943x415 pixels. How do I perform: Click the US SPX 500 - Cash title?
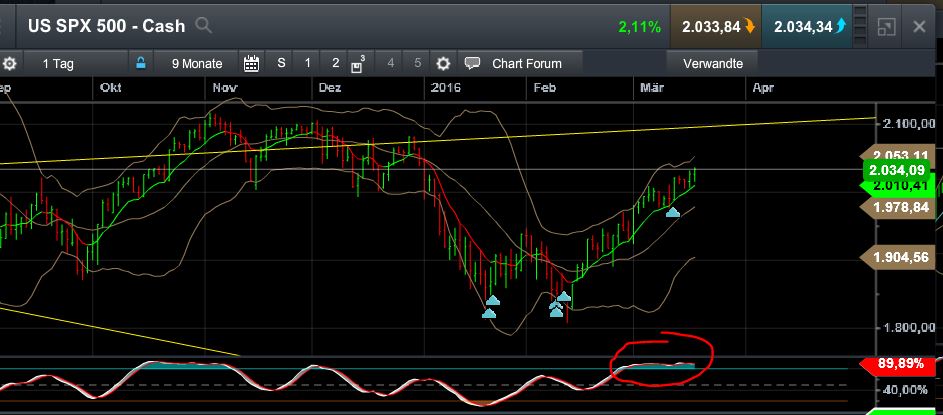106,26
